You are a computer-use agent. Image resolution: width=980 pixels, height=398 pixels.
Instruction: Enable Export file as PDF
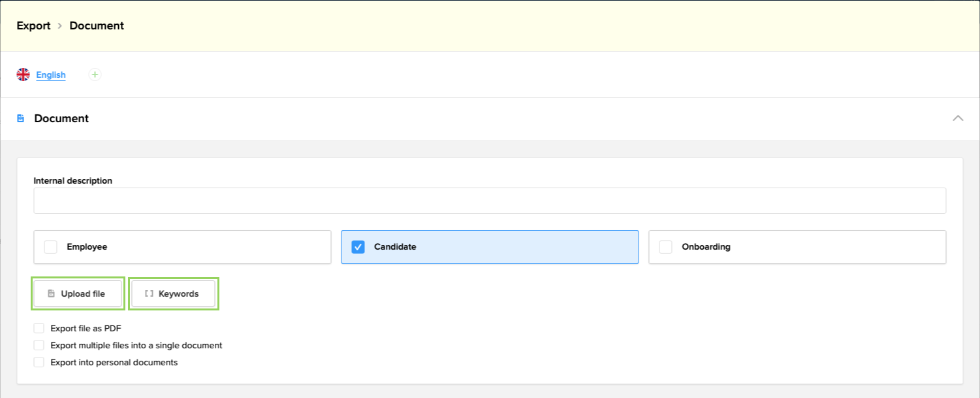tap(39, 328)
